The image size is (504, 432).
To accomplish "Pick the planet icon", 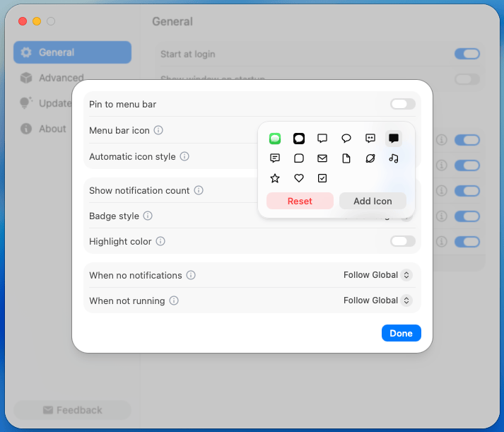I will [x=370, y=158].
